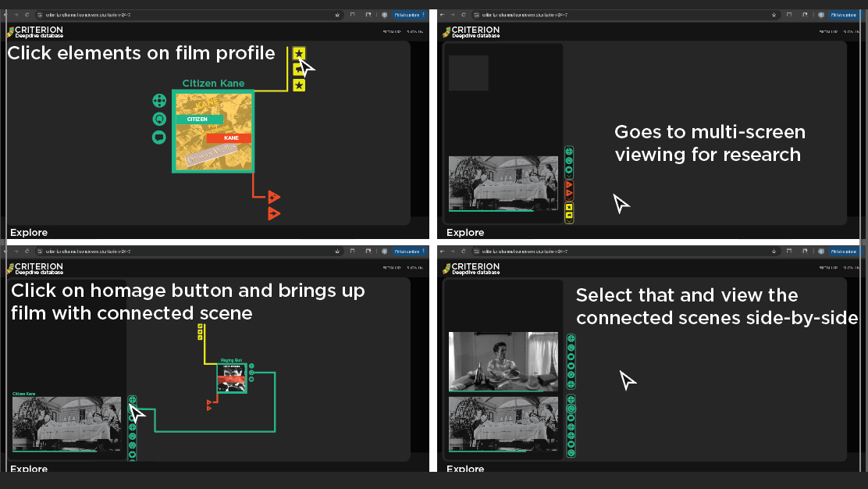
Task: Click the yellow camera icon in multi-screen panel
Action: coord(568,215)
